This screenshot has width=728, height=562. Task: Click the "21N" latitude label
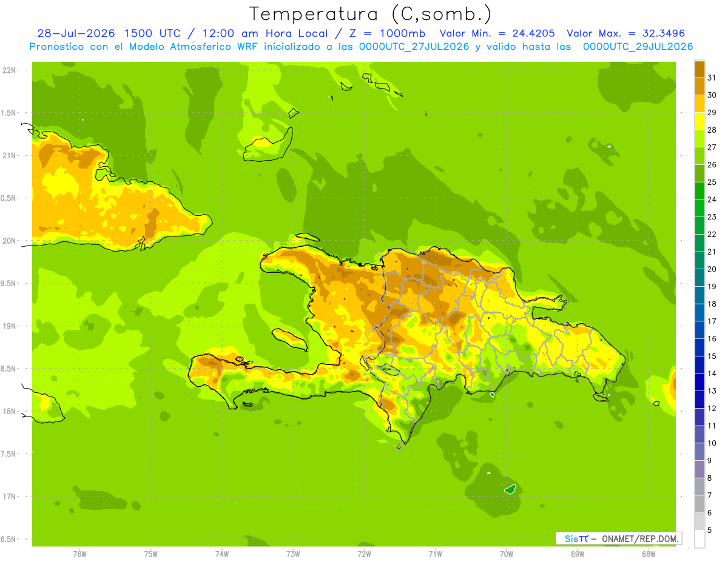click(10, 155)
